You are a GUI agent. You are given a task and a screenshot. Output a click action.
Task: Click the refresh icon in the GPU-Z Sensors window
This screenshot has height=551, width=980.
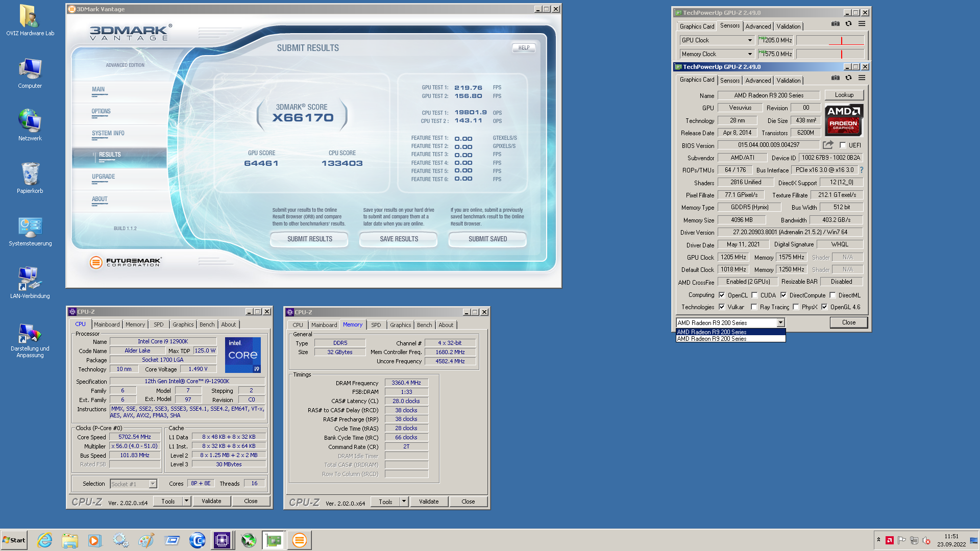(x=848, y=24)
